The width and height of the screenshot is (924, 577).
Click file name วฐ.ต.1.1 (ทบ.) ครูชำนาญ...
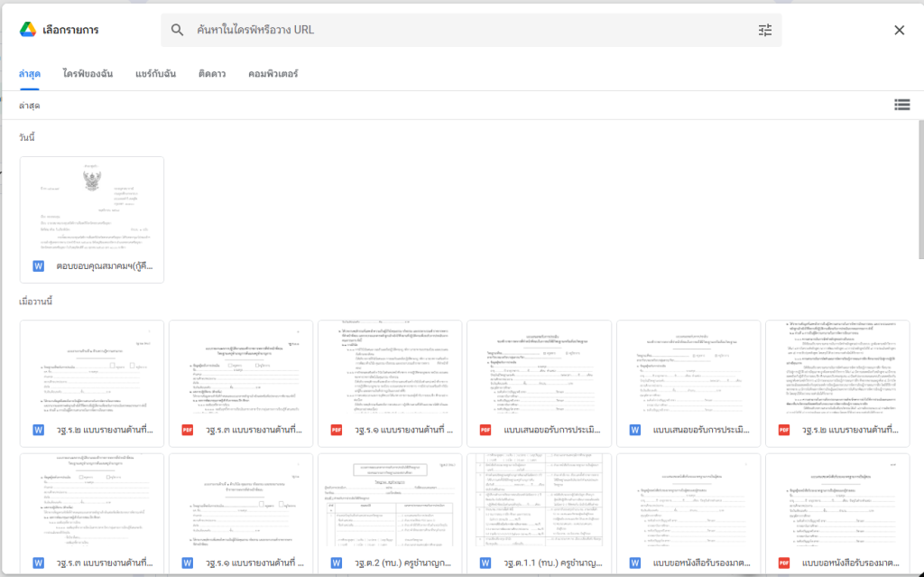click(x=552, y=563)
